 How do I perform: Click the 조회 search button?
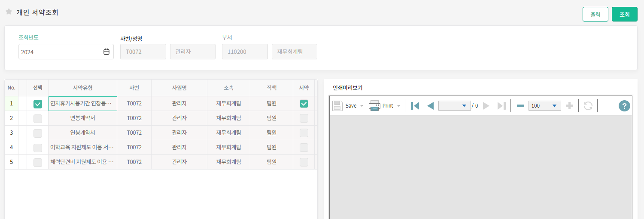[x=624, y=14]
